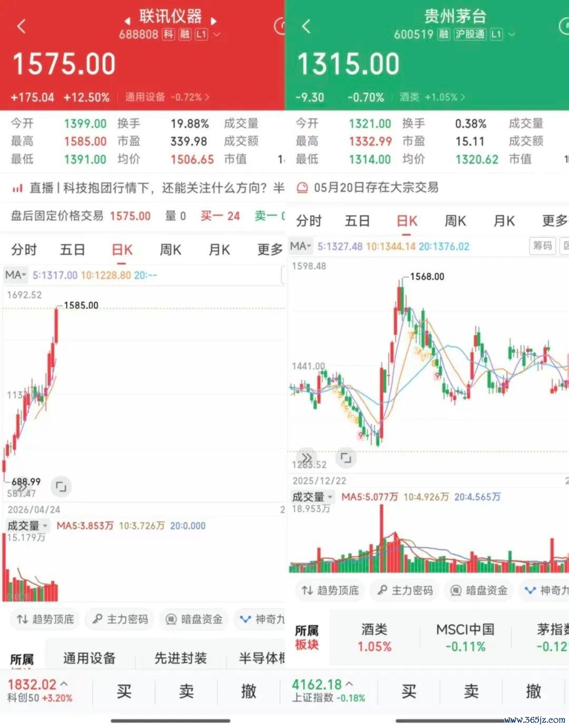The width and height of the screenshot is (569, 728).
Task: Select 月K tab on 贵州茅台 chart
Action: click(x=504, y=221)
